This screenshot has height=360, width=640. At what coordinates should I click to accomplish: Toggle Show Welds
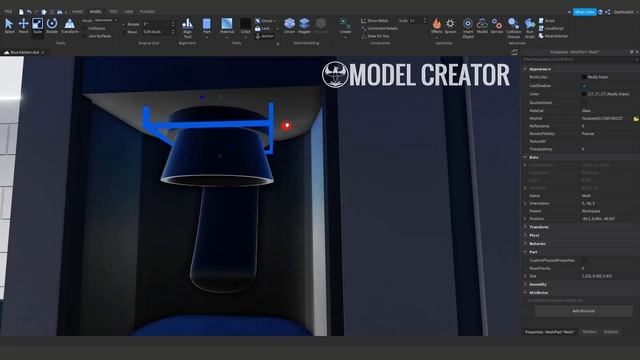click(374, 20)
